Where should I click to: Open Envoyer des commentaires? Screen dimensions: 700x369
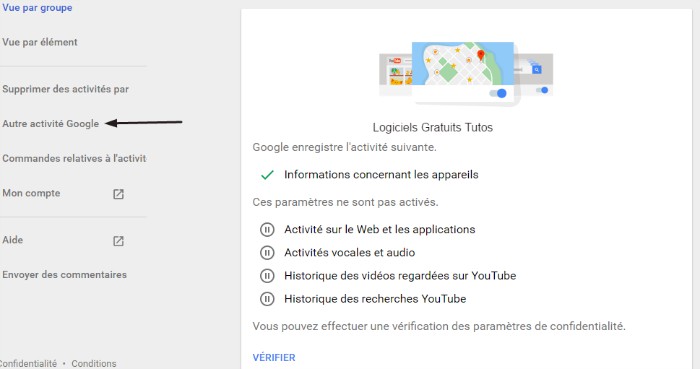coord(64,275)
